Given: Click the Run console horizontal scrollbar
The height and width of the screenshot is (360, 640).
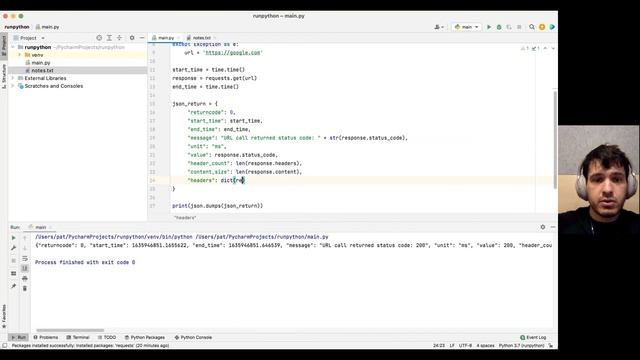Looking at the screenshot, I should pyautogui.click(x=70, y=330).
